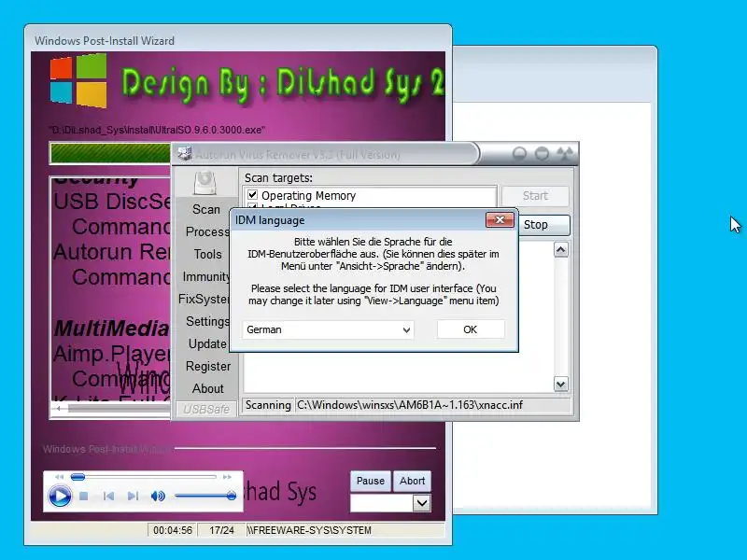Select the USB DiscSe entry in the install list
747x560 pixels.
coord(112,202)
